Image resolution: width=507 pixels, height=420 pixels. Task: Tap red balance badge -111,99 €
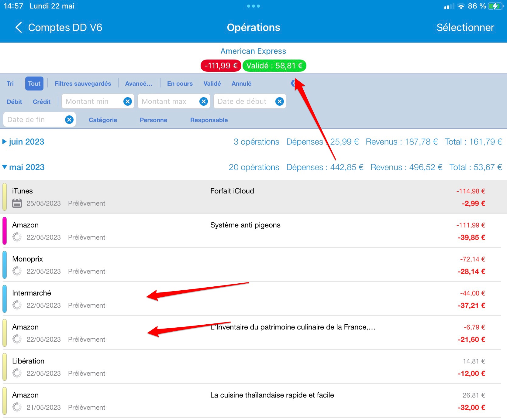(x=221, y=66)
